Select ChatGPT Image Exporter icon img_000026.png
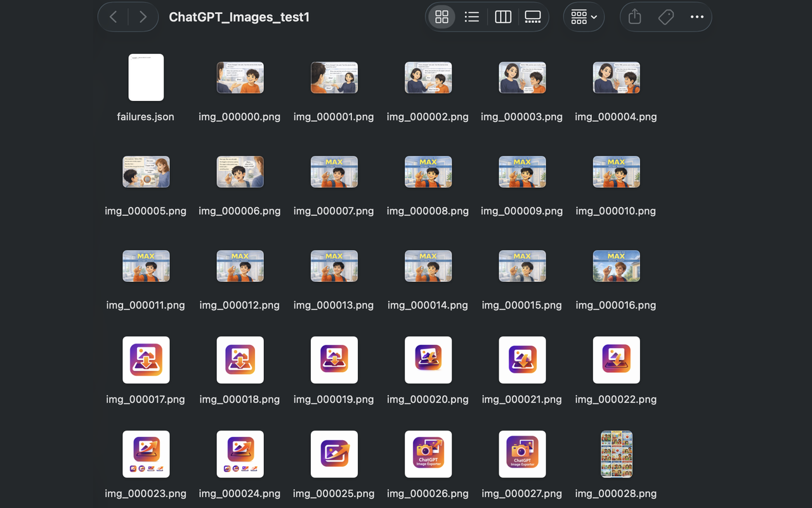Image resolution: width=812 pixels, height=508 pixels. tap(428, 454)
